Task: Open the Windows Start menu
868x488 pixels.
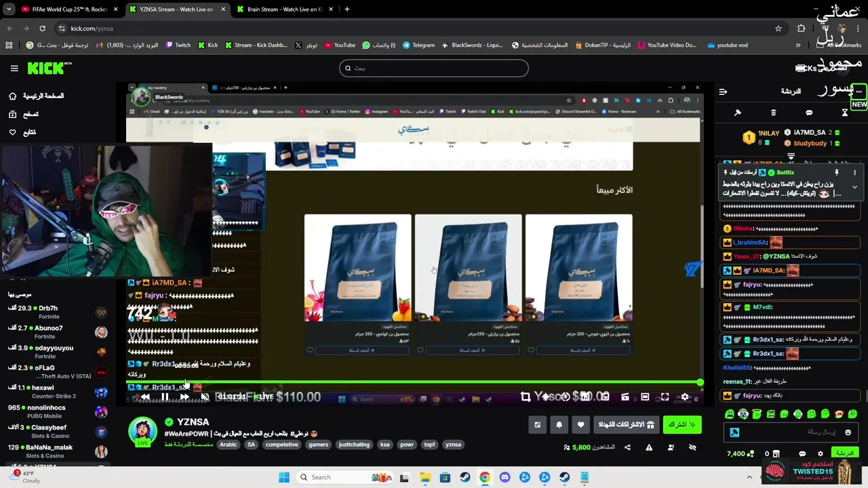Action: point(284,477)
